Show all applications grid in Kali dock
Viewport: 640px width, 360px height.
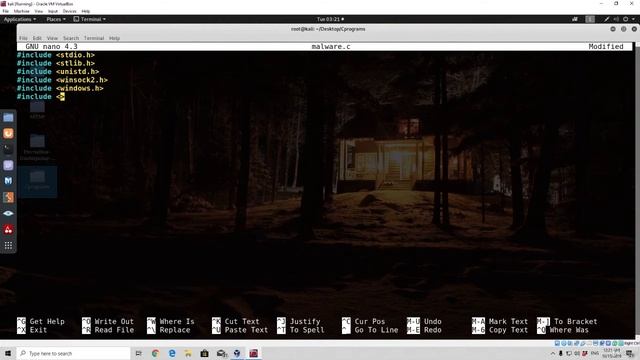[8, 245]
